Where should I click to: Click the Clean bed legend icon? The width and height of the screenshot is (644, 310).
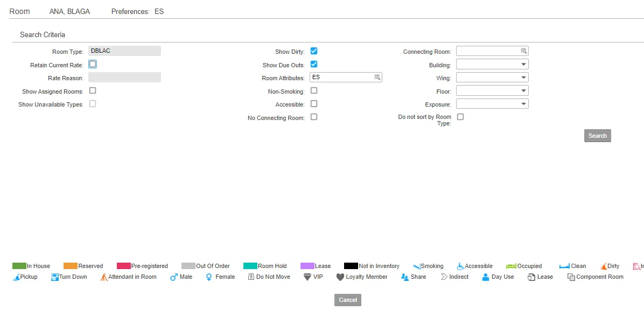pos(565,266)
